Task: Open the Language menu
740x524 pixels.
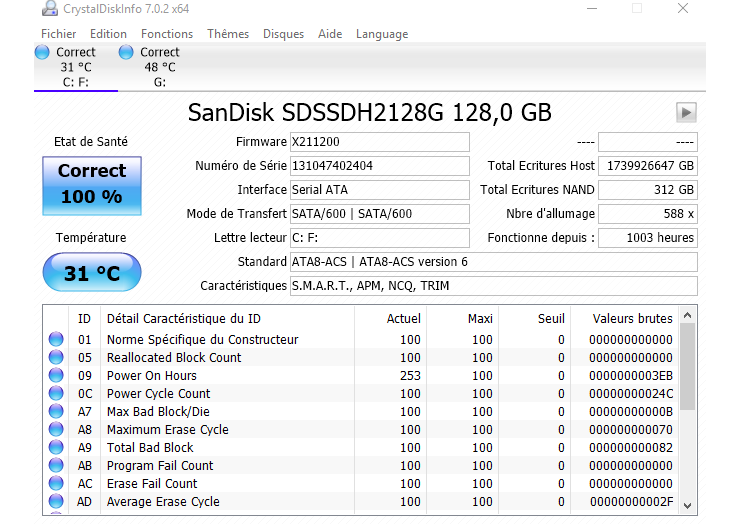Action: tap(382, 34)
